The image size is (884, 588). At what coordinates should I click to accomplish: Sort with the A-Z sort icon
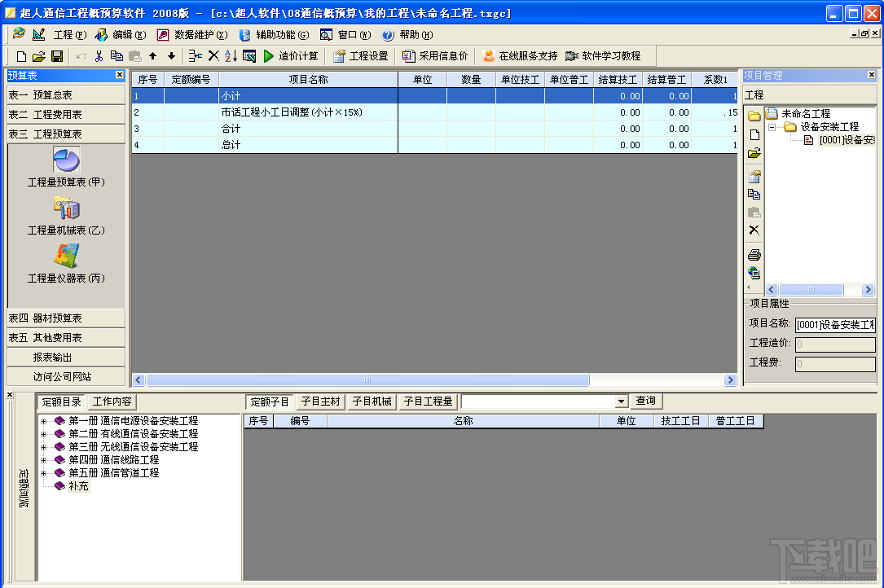(231, 56)
